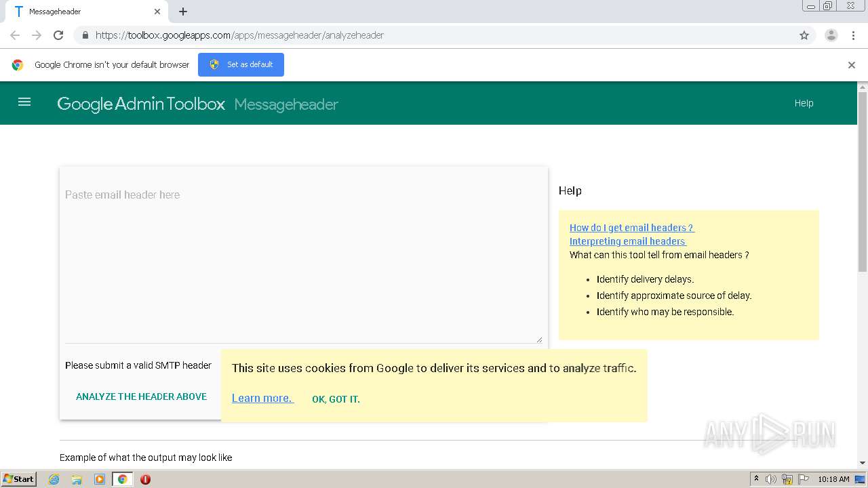The width and height of the screenshot is (868, 488).
Task: Launch Internet Explorer from the taskbar
Action: 54,479
